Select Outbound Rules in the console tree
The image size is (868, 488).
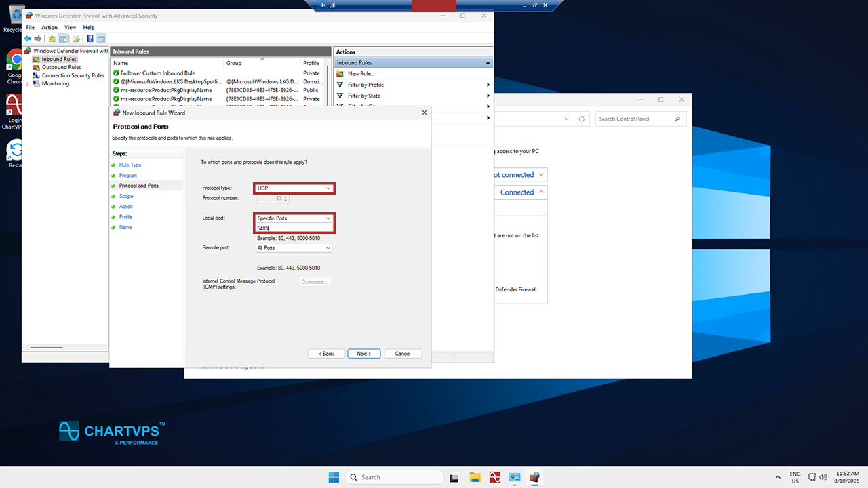61,67
